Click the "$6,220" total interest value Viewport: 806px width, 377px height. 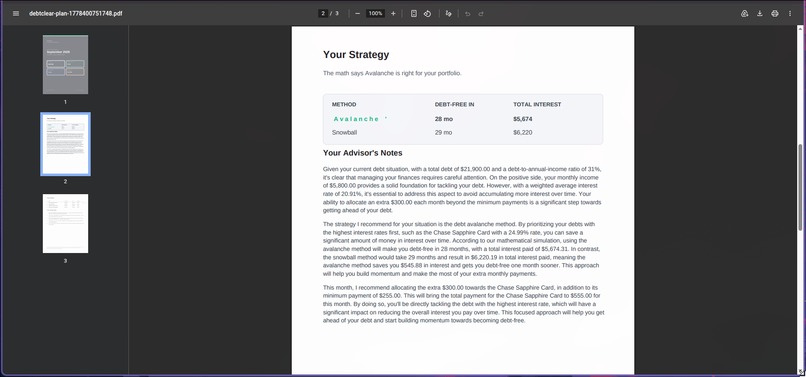[523, 132]
